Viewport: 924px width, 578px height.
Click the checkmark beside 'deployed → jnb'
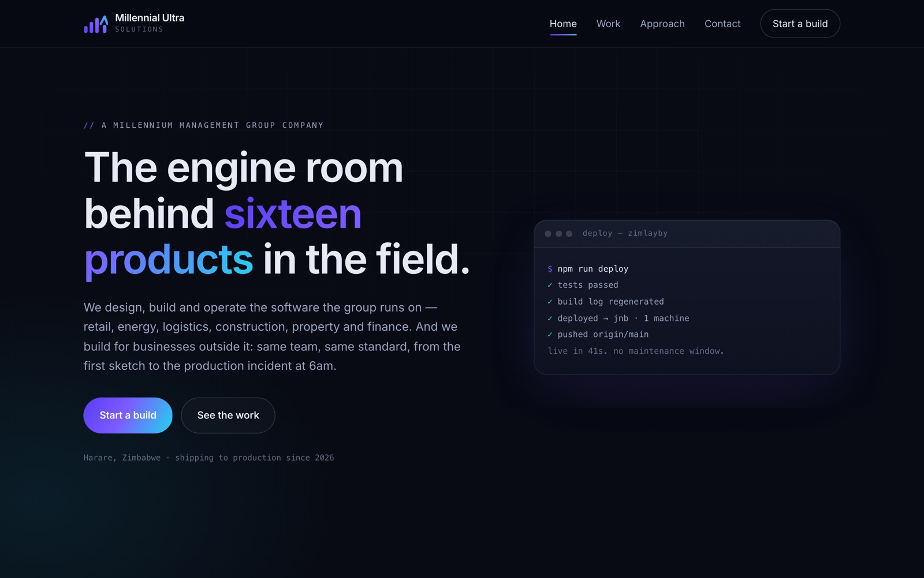pyautogui.click(x=550, y=318)
